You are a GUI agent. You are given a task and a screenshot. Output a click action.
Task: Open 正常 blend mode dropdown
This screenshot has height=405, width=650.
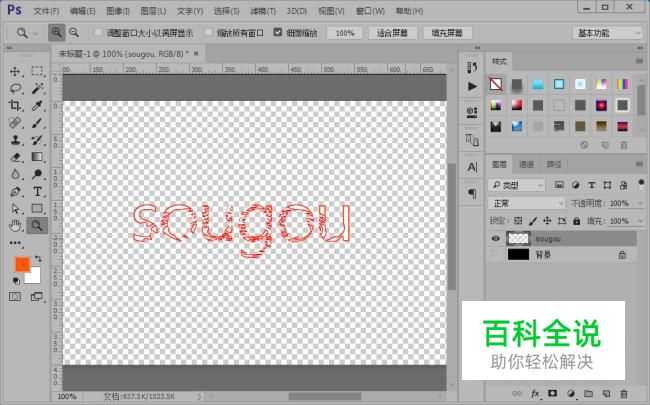[526, 203]
